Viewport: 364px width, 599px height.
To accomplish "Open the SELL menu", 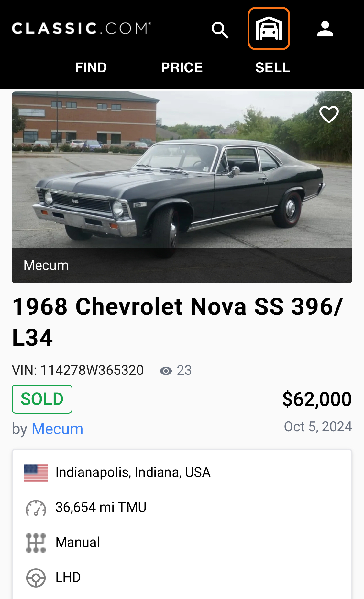I will [x=273, y=68].
